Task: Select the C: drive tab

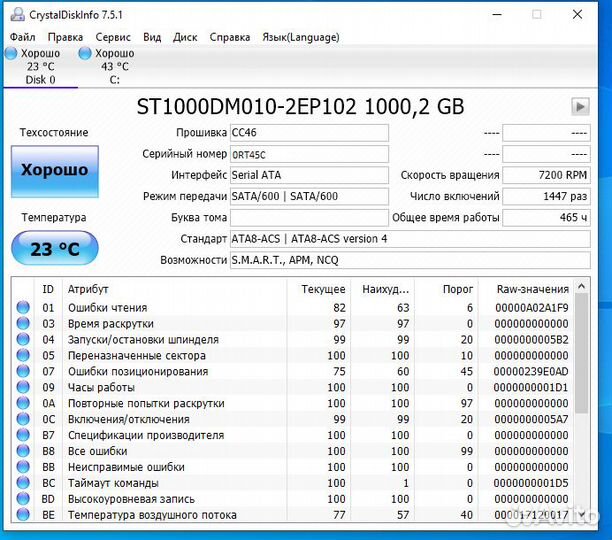Action: click(114, 67)
